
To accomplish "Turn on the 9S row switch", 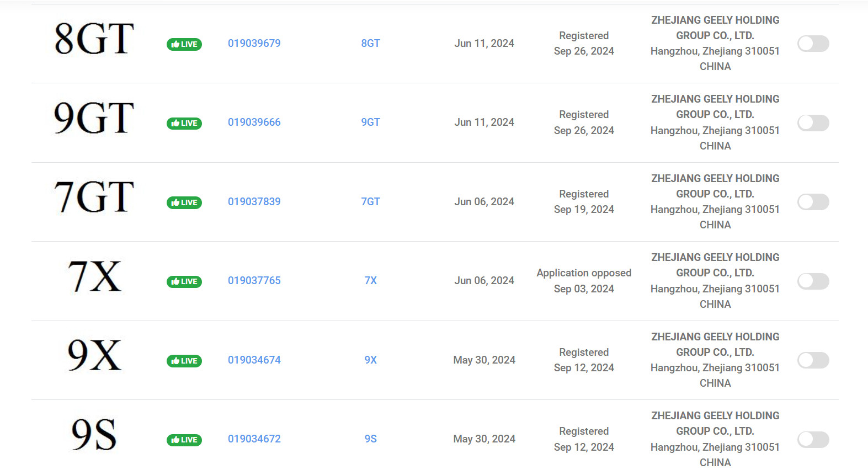I will click(x=813, y=439).
